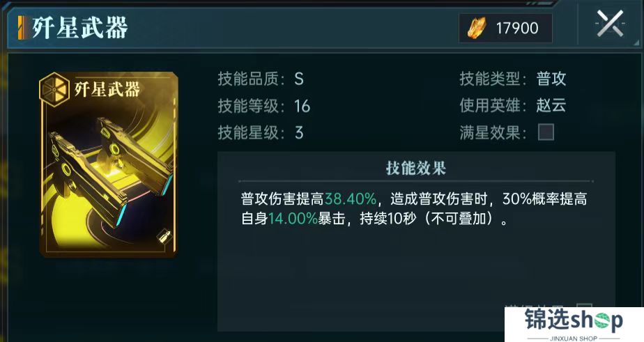This screenshot has height=342, width=644.
Task: Click the 技能等级 16 value
Action: (x=302, y=107)
